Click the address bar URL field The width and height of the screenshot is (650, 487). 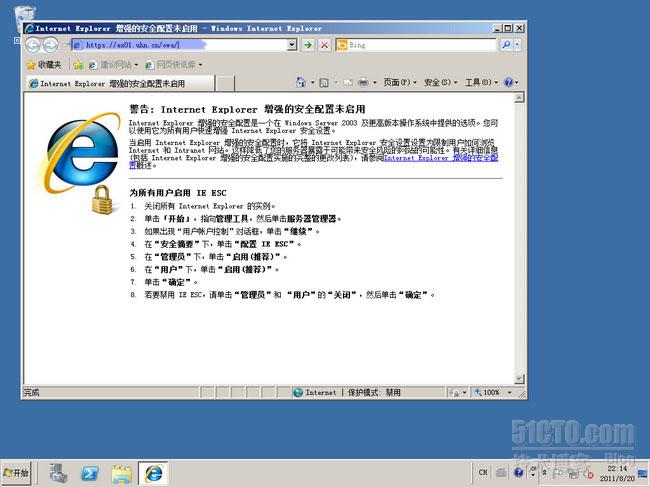(x=179, y=45)
